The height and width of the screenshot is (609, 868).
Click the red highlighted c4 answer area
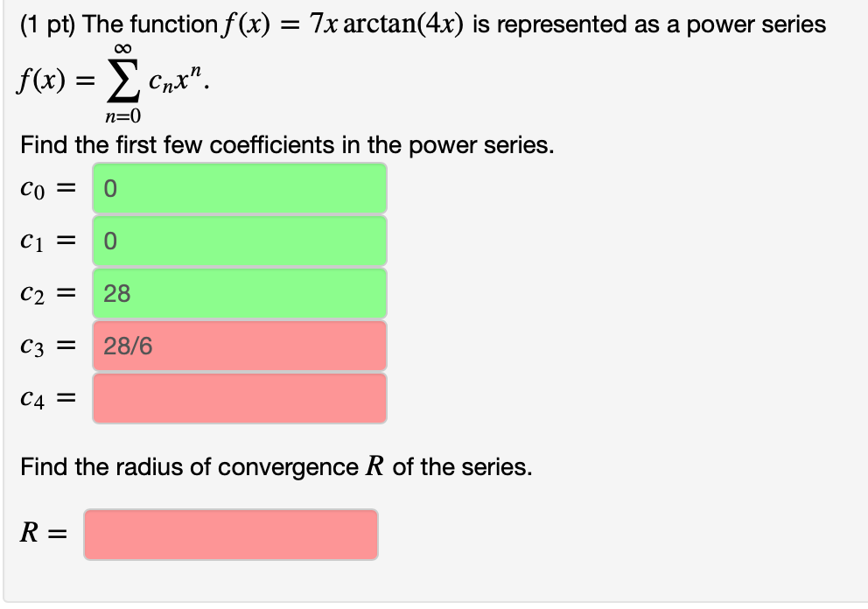click(x=240, y=398)
